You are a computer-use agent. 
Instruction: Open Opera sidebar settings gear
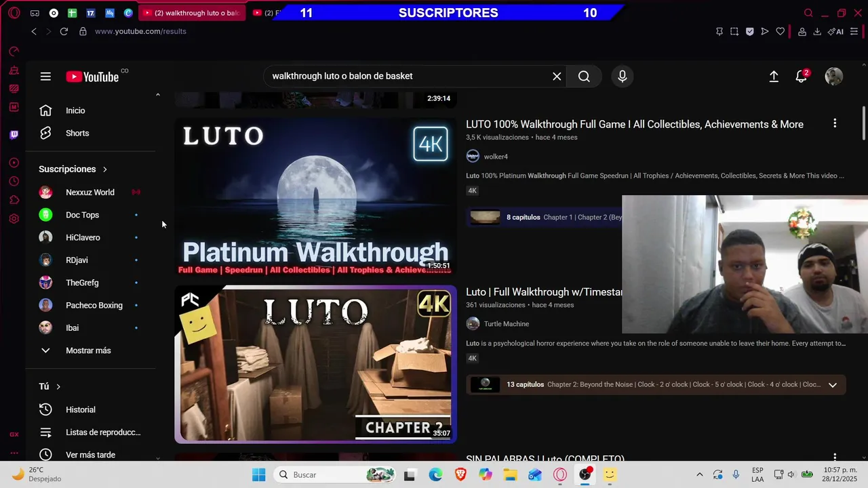(x=14, y=219)
